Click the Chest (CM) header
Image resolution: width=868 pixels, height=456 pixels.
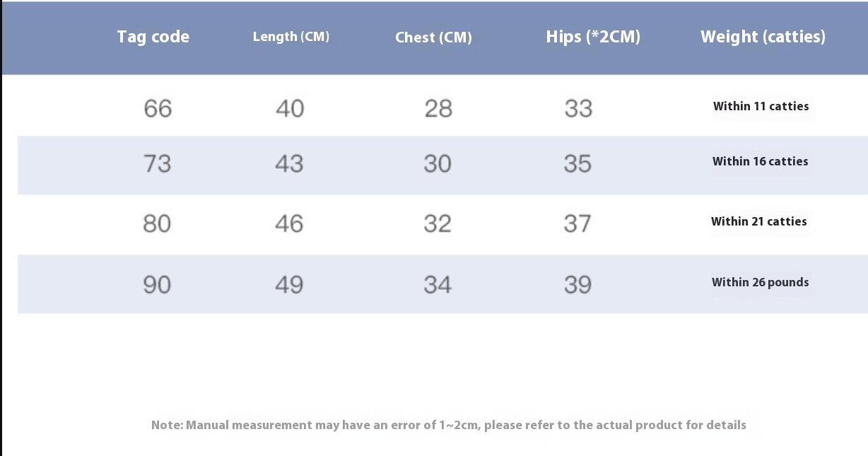pos(433,37)
